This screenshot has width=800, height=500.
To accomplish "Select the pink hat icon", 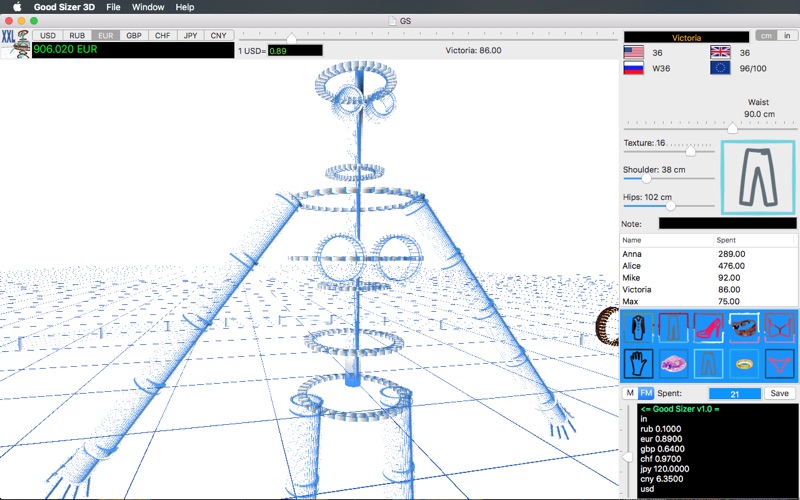I will 672,363.
